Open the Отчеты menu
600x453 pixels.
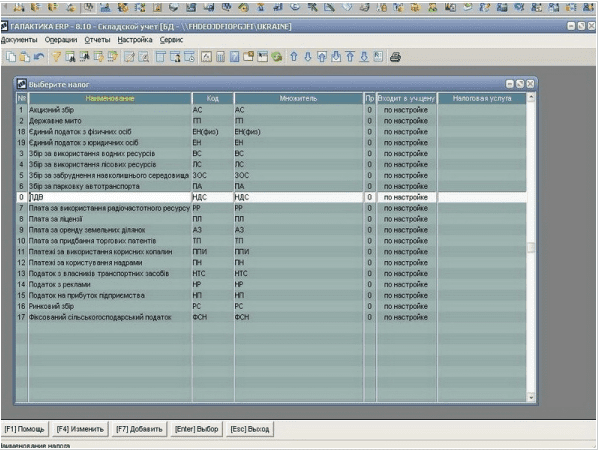point(97,39)
